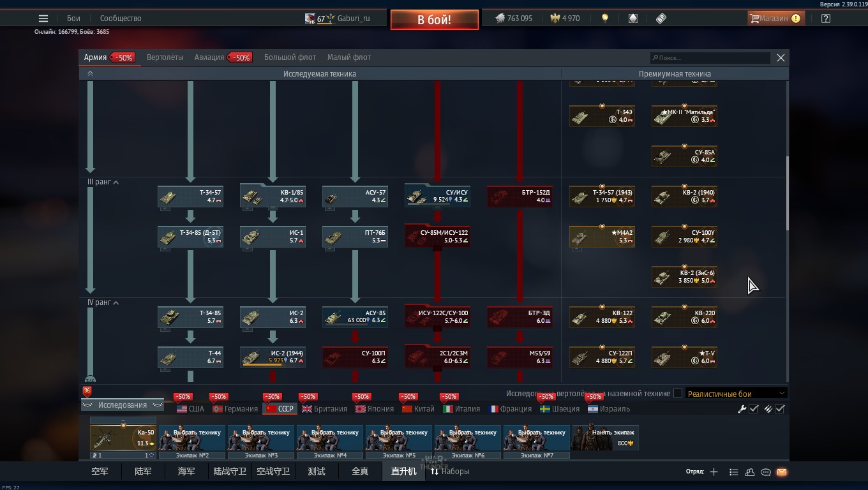The height and width of the screenshot is (490, 868).
Task: Open the Реалистичные бои mode dropdown
Action: (736, 394)
